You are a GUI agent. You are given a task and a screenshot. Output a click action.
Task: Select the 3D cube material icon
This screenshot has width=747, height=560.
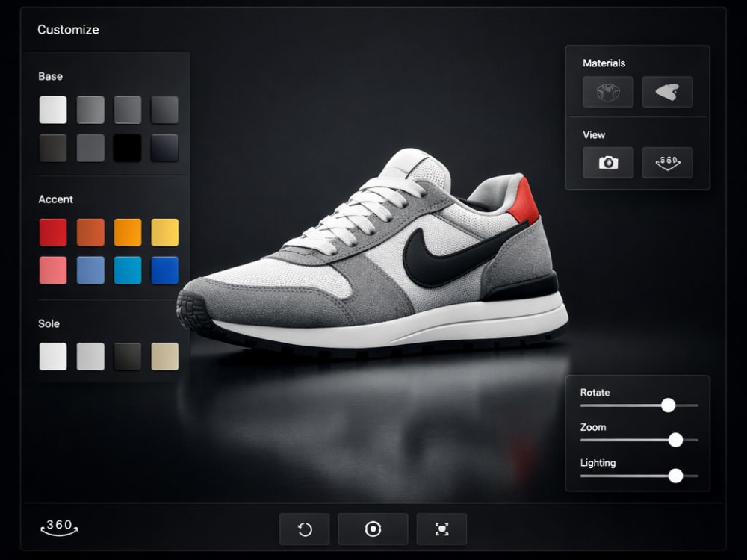click(x=608, y=92)
